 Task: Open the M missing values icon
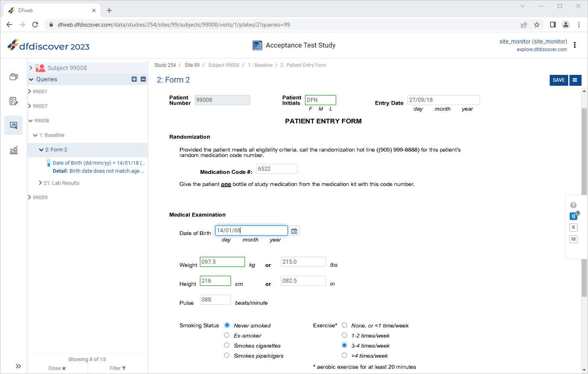(573, 239)
